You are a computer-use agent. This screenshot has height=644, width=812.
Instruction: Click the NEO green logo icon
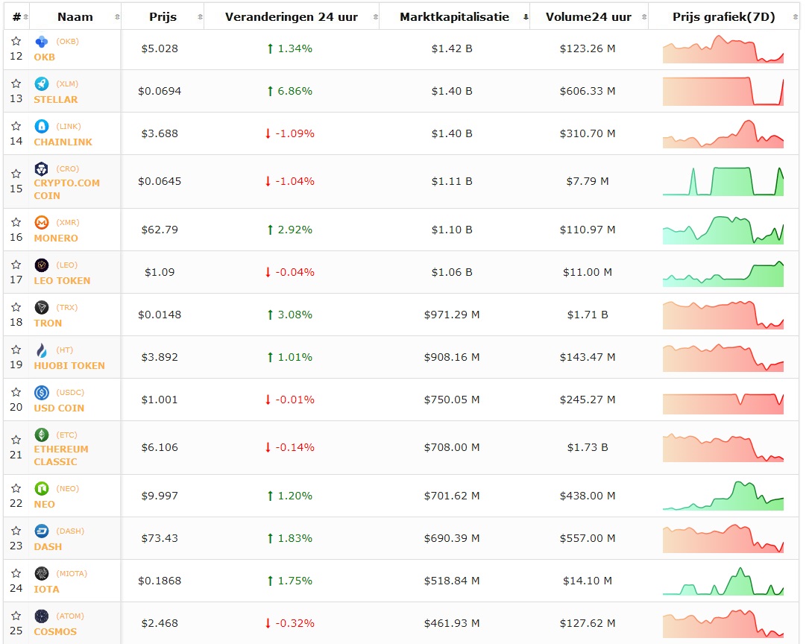click(x=42, y=489)
